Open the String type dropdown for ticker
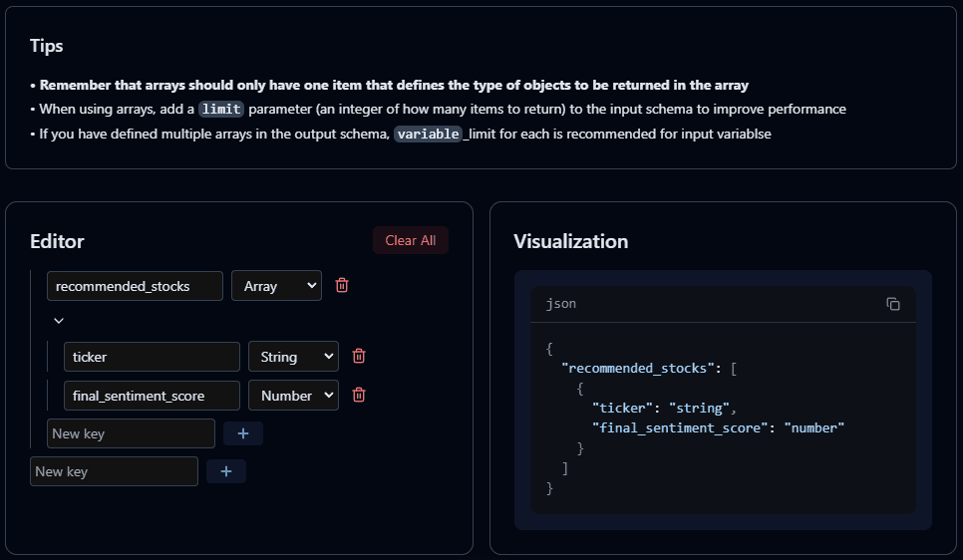 point(293,357)
